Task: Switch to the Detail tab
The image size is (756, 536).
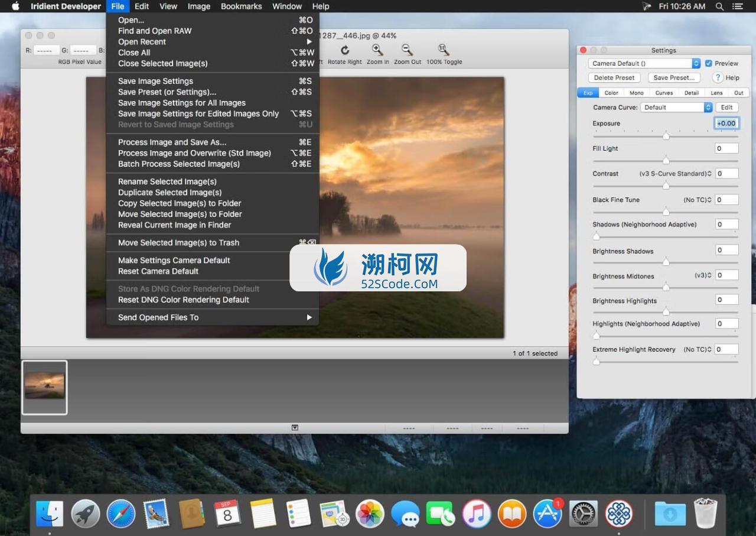Action: [692, 93]
